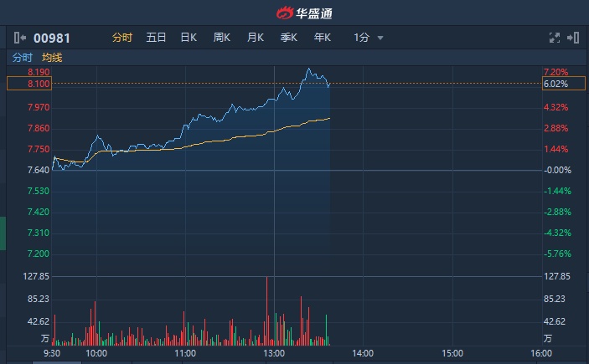589x364 pixels.
Task: Click the left panel collapse icon
Action: tap(19, 38)
